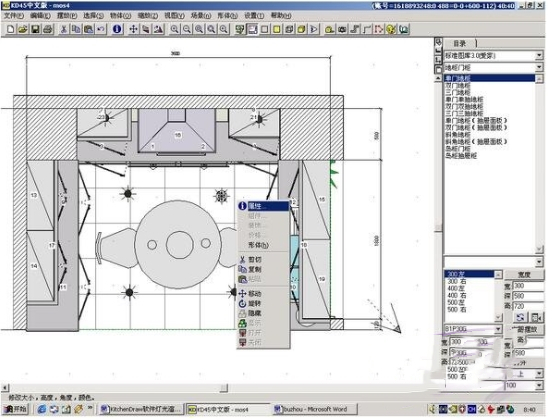Open the 文件 menu
548x420 pixels.
click(14, 15)
